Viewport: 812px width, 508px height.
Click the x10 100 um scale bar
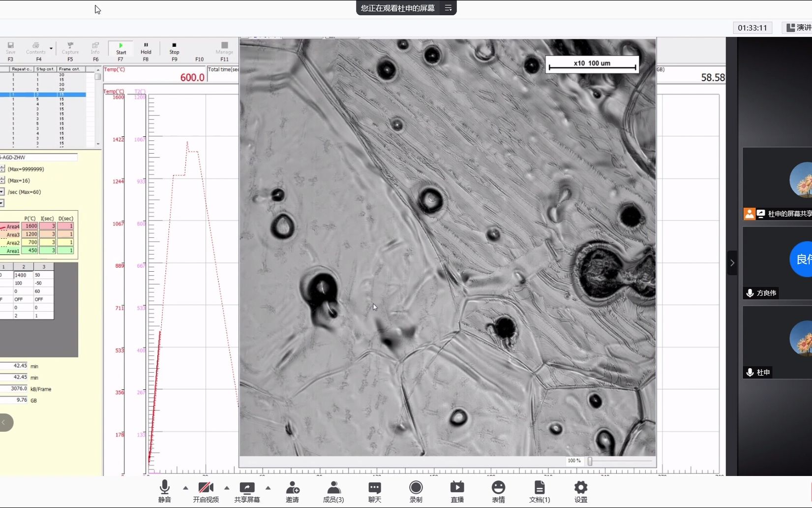pyautogui.click(x=592, y=64)
